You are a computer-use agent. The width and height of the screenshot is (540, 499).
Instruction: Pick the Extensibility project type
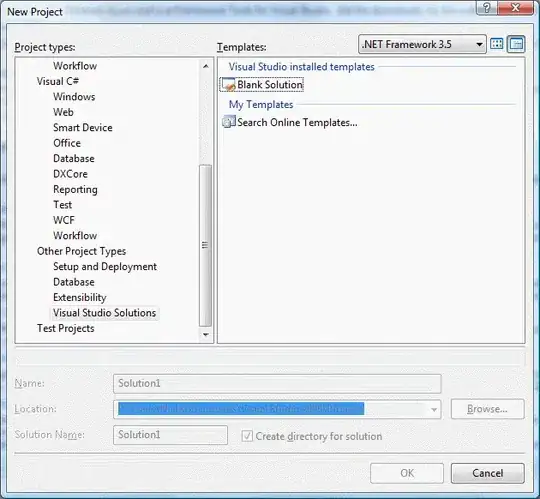point(80,298)
